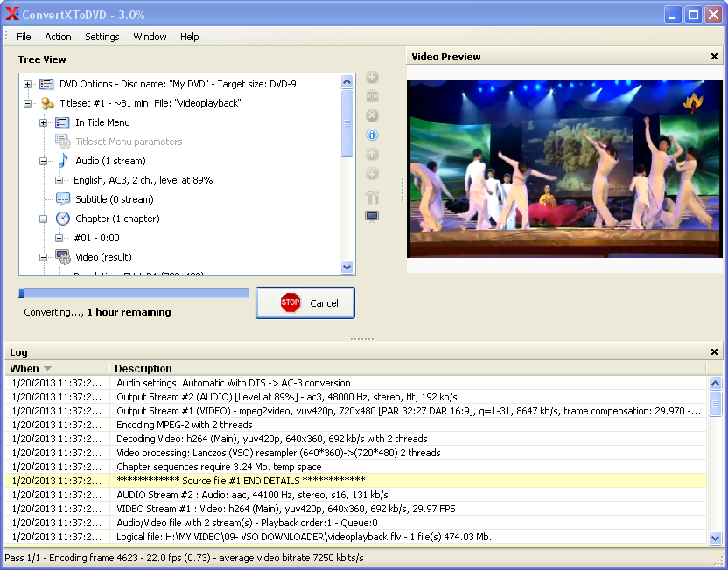
Task: Select log row 'Output Stream #2 (AUDIO)'
Action: [355, 397]
